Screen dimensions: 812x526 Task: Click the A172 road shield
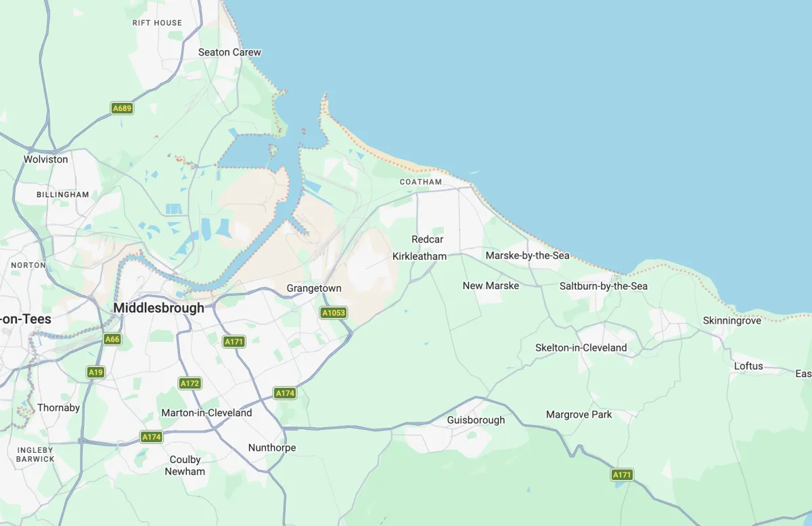click(190, 383)
